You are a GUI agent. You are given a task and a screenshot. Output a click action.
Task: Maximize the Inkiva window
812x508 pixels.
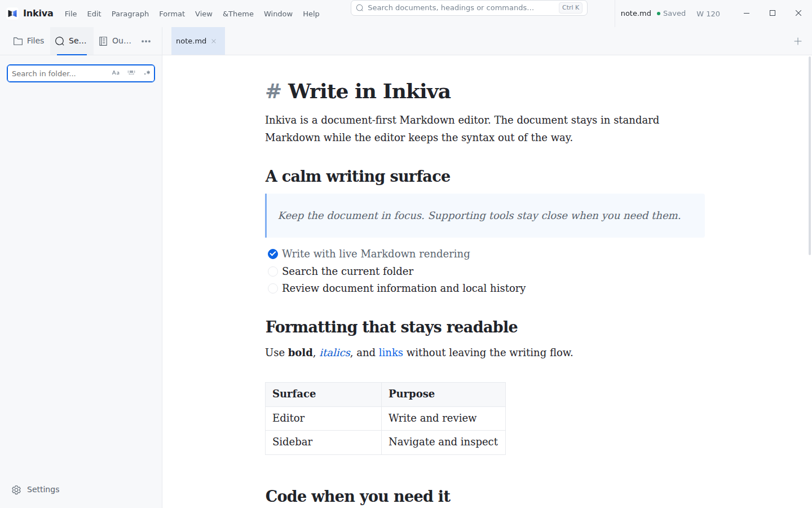tap(773, 13)
